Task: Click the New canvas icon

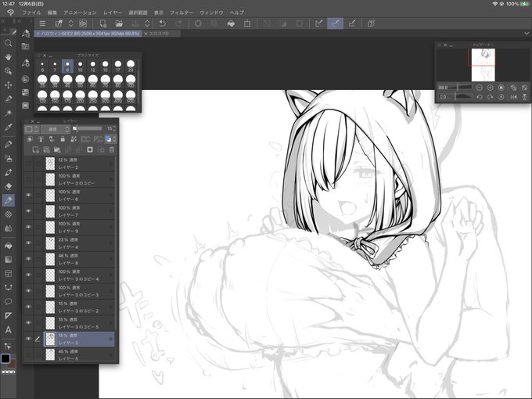Action: (102, 23)
